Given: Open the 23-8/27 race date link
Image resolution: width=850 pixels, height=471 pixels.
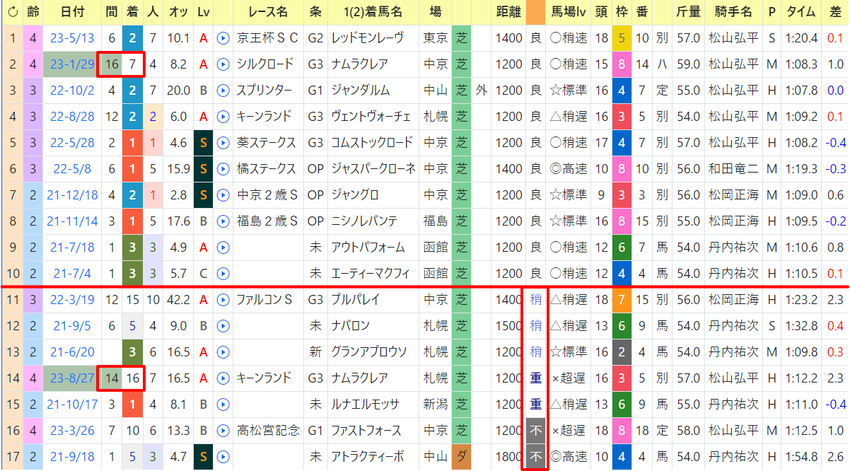Looking at the screenshot, I should 72,378.
